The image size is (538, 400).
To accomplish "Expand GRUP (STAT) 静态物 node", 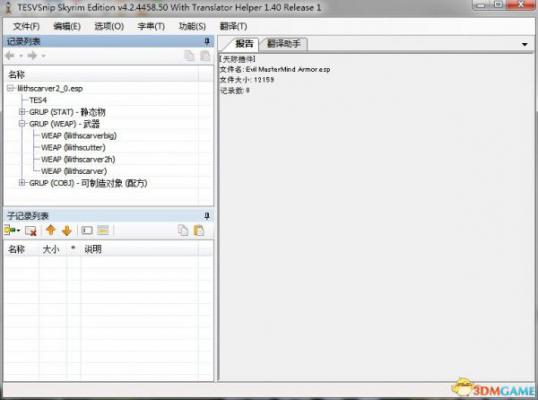I will (22, 112).
